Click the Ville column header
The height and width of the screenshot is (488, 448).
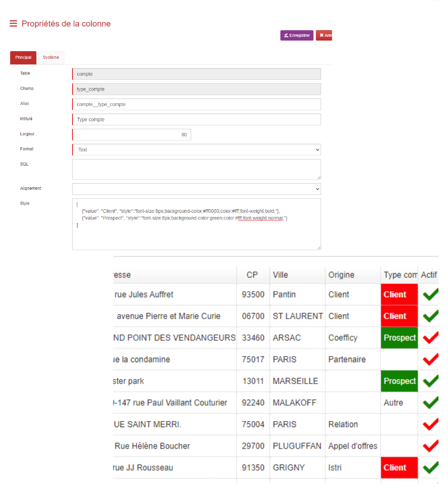coord(280,275)
